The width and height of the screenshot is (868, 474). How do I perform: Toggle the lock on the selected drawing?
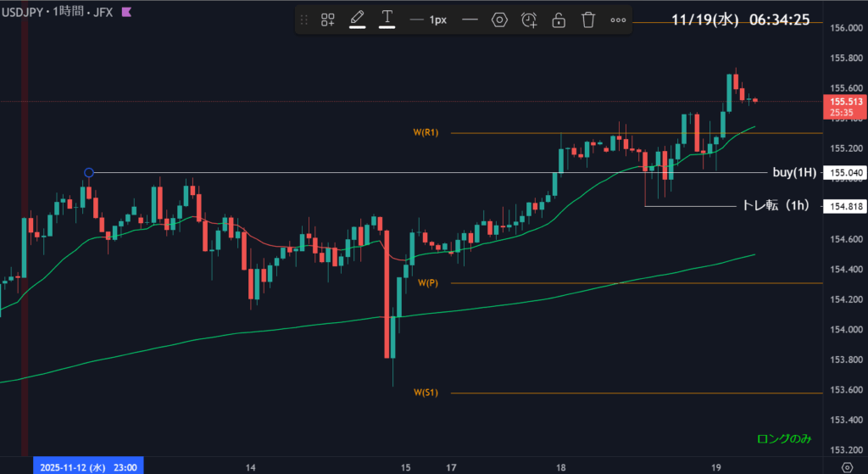[559, 20]
